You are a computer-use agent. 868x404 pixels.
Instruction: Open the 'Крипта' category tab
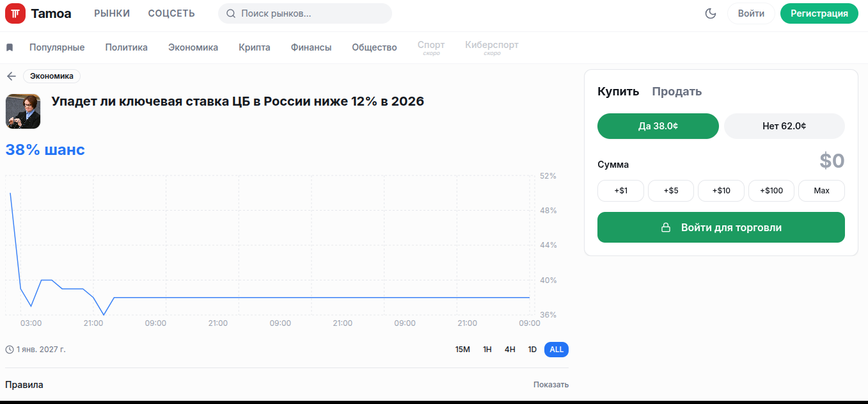point(254,47)
